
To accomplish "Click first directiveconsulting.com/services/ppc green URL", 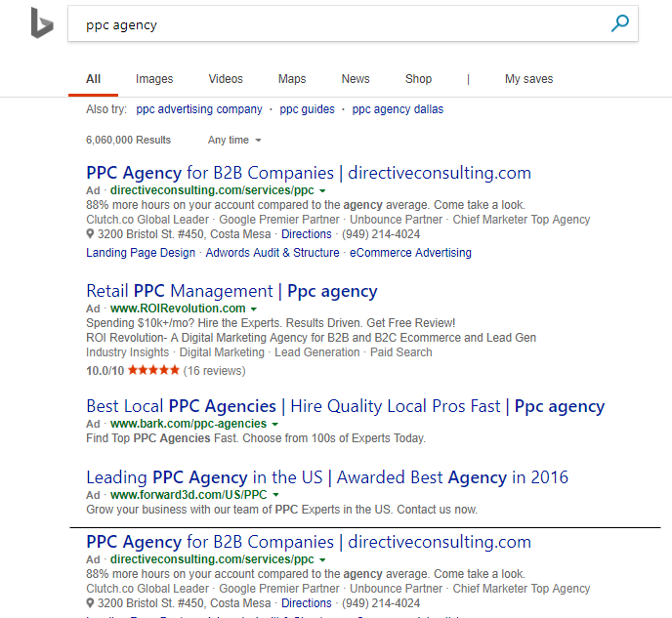I will point(212,190).
